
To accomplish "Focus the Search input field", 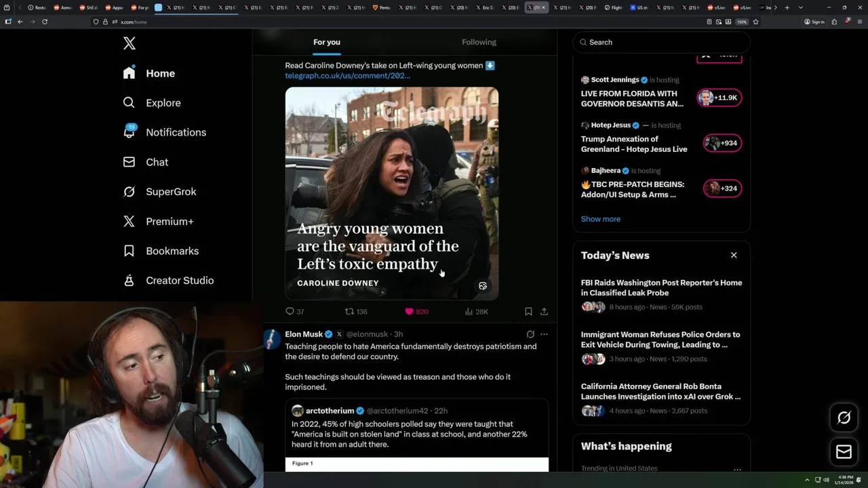I will point(661,42).
